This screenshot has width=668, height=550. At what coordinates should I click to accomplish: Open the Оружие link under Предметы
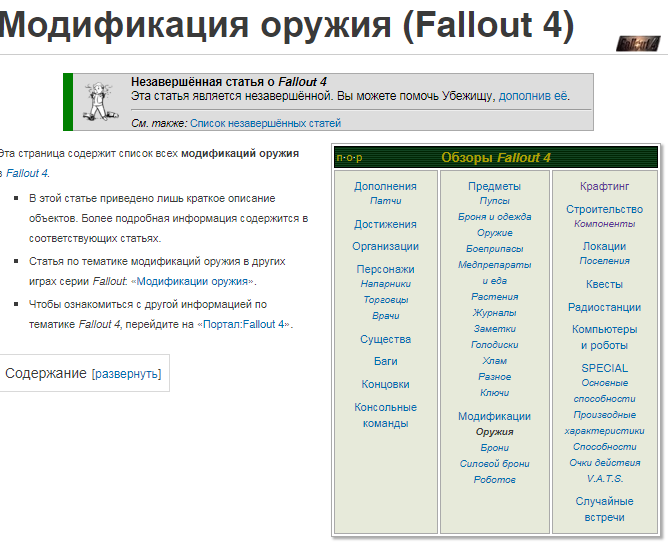pos(494,233)
